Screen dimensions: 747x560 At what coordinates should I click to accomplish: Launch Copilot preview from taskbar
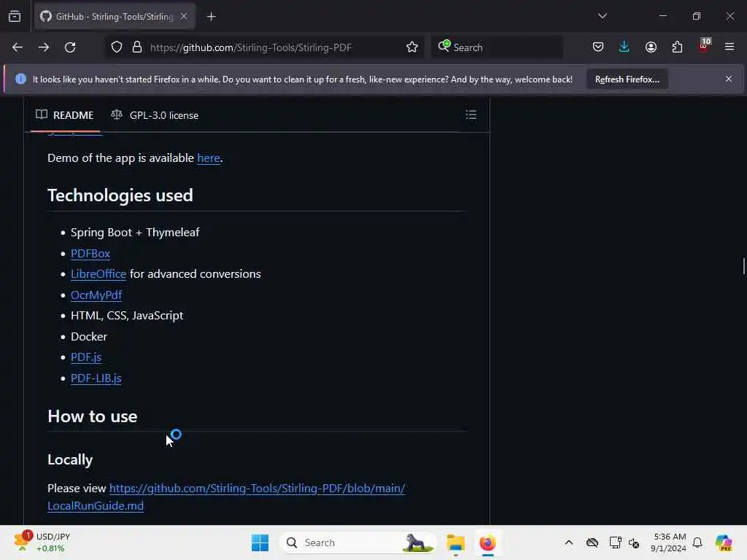724,542
